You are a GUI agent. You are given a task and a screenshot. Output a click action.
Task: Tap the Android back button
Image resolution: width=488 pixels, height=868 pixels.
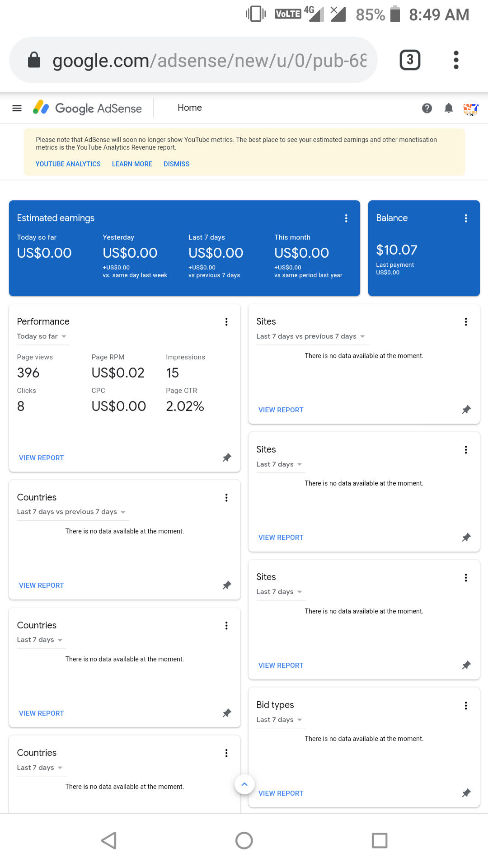[109, 840]
